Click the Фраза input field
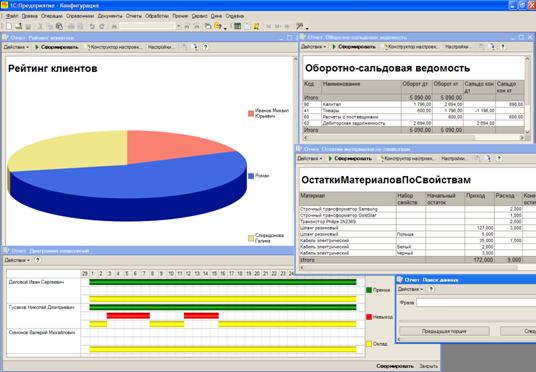 tap(476, 303)
